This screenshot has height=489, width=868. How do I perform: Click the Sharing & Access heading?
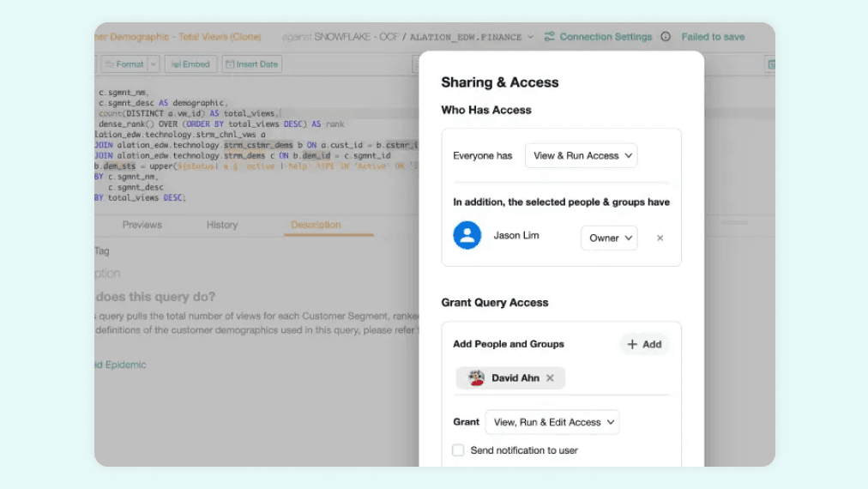500,82
